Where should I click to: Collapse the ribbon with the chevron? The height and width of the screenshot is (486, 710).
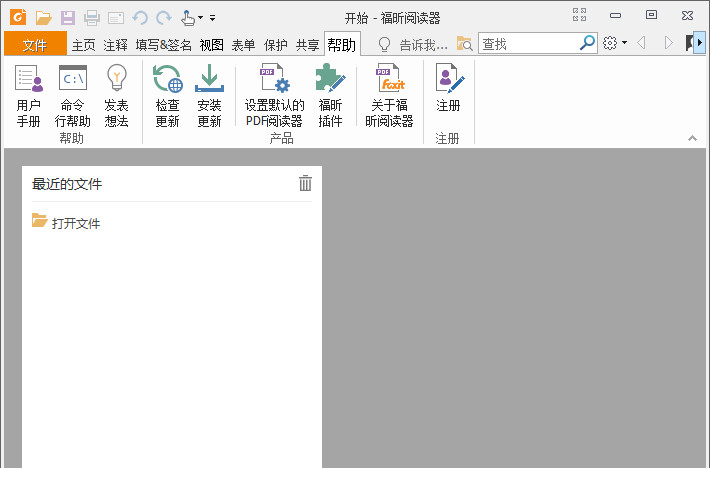(692, 138)
